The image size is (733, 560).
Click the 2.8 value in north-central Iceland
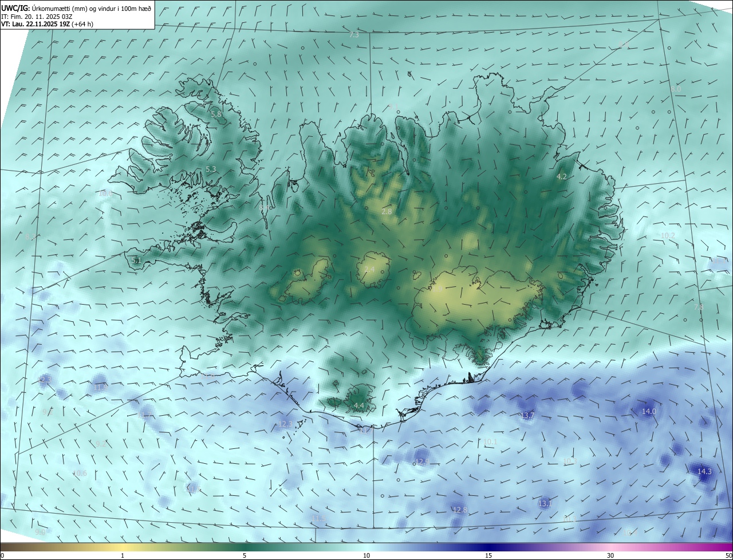pos(387,212)
